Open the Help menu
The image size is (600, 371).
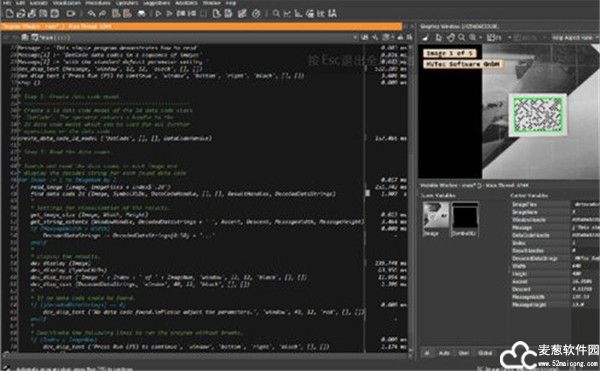(231, 3)
